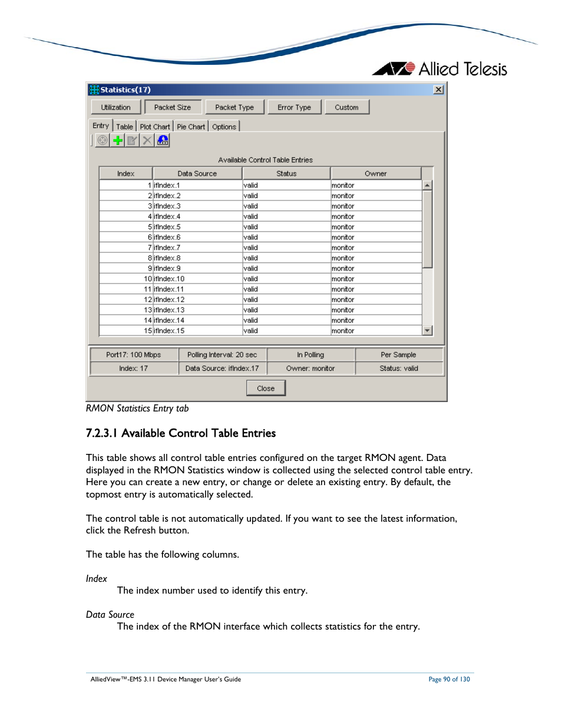Click the Owner column header

(376, 173)
